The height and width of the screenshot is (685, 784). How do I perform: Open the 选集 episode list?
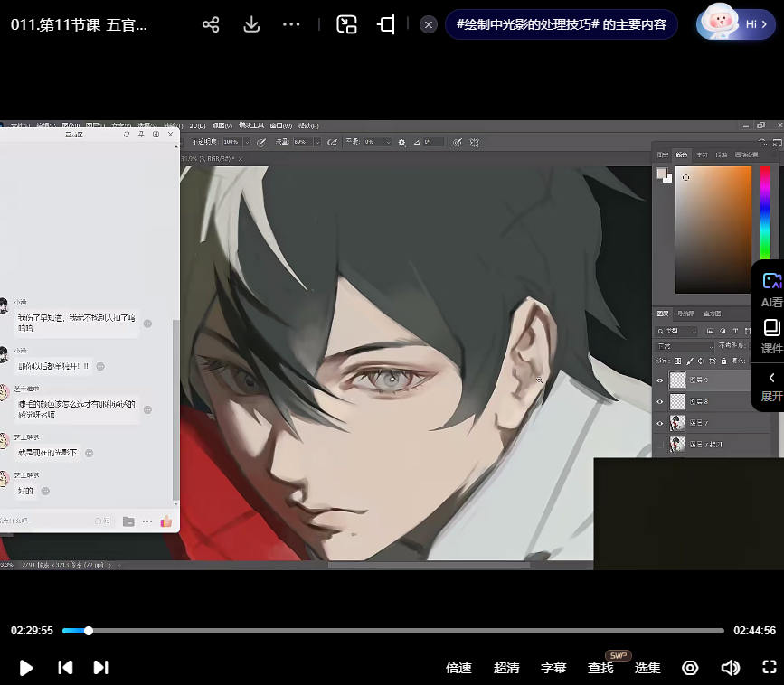click(x=647, y=668)
